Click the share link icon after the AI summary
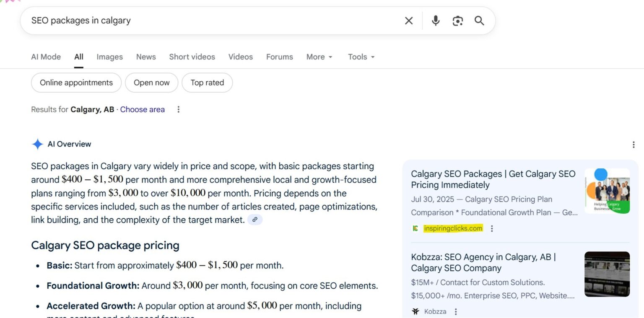Screen dimensions: 644x318 point(255,220)
